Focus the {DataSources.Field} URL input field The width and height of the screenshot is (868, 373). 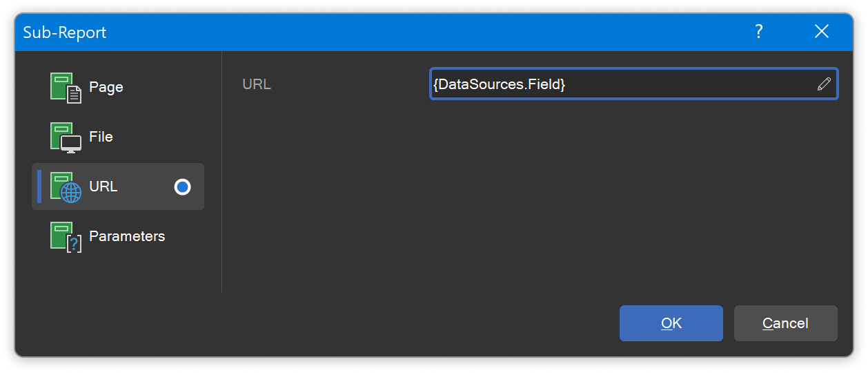[x=633, y=84]
